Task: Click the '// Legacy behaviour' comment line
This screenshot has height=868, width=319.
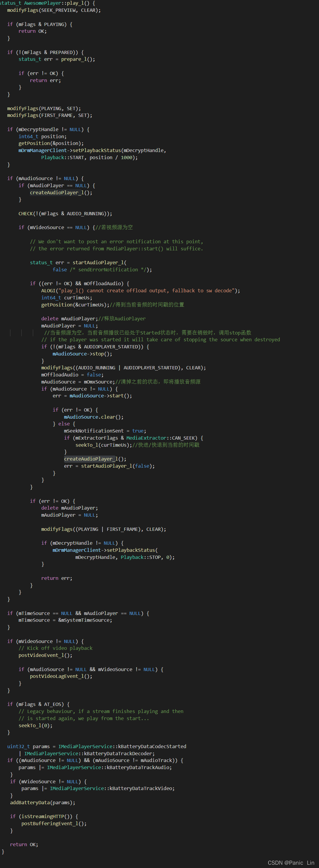Action: click(x=101, y=711)
